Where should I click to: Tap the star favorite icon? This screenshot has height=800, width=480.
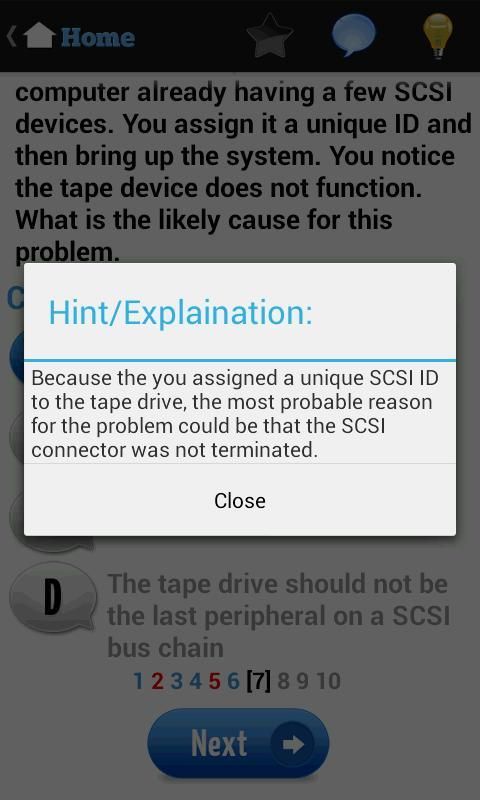[270, 36]
